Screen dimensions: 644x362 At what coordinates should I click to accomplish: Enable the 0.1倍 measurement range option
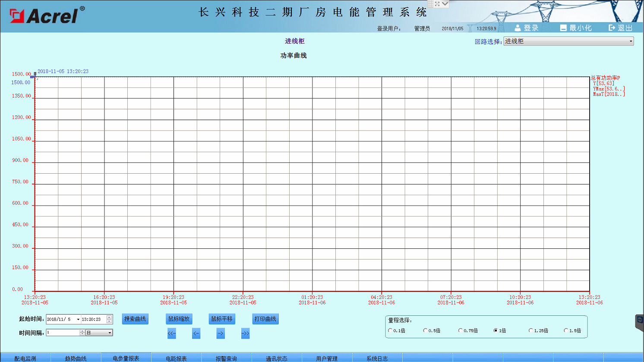pos(390,330)
